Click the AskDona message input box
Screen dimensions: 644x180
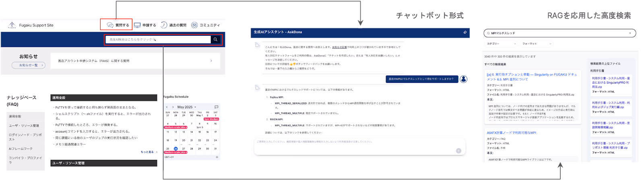[x=359, y=146]
